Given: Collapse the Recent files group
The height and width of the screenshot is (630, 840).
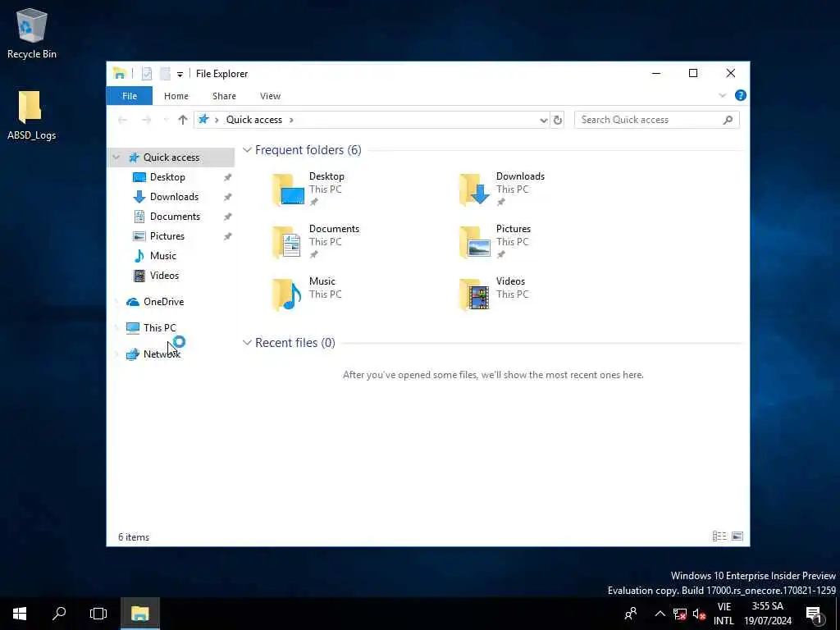Looking at the screenshot, I should click(x=247, y=343).
